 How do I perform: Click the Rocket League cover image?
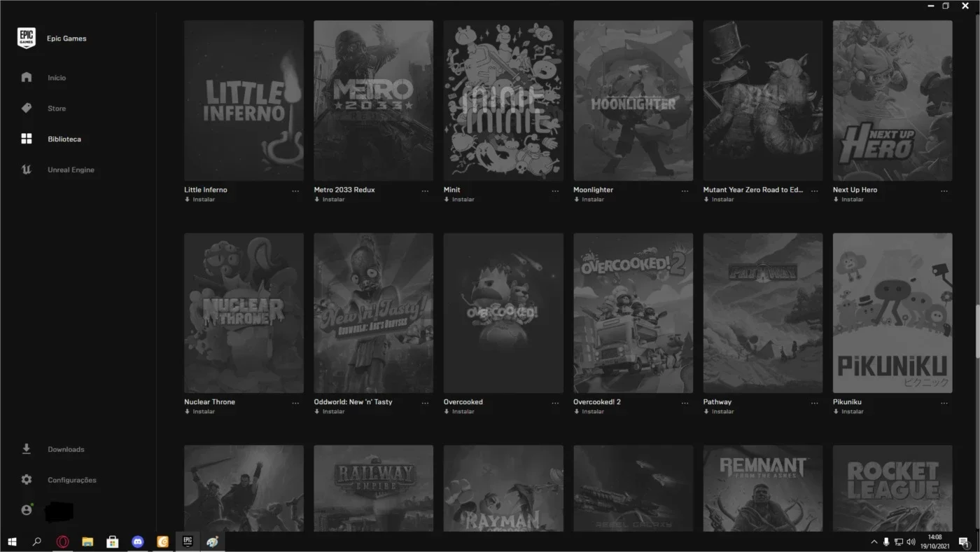coord(892,488)
